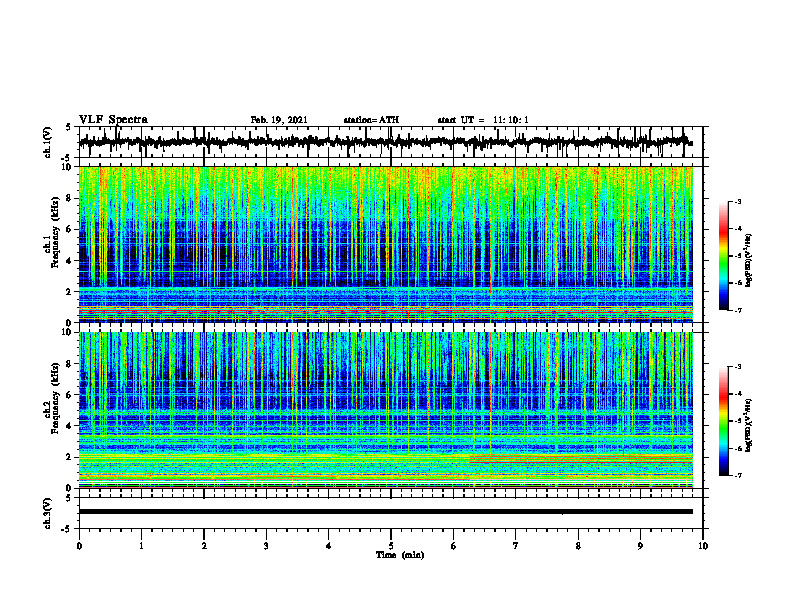Click the "ch.1(V)" waveform axis label
The height and width of the screenshot is (612, 792).
48,142
